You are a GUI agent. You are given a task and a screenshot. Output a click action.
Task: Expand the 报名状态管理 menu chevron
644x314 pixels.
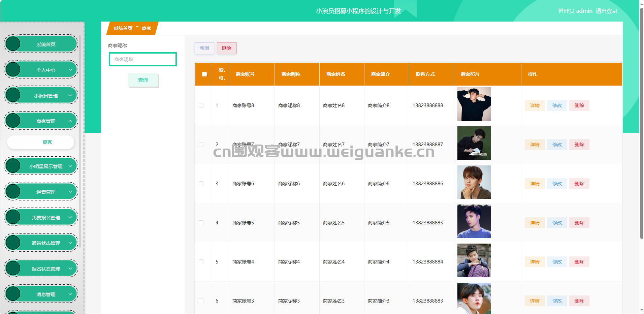tap(70, 269)
